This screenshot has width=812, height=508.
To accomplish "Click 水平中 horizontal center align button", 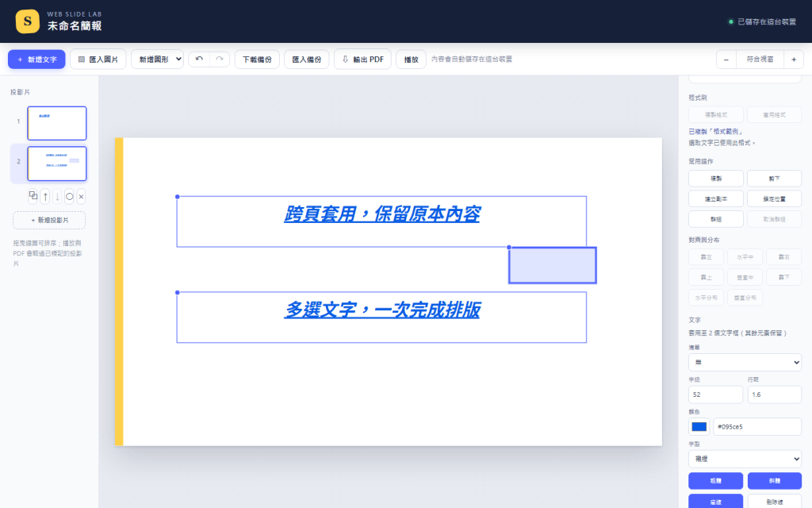I will point(745,256).
